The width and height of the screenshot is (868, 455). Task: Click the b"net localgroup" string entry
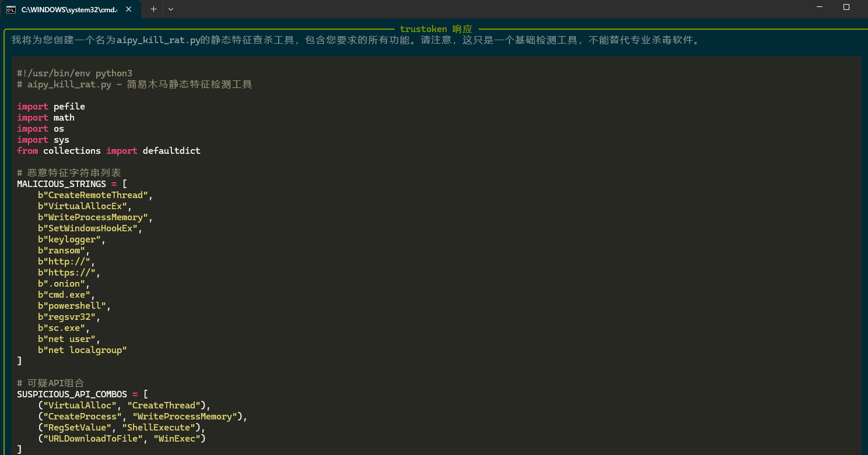pyautogui.click(x=82, y=350)
